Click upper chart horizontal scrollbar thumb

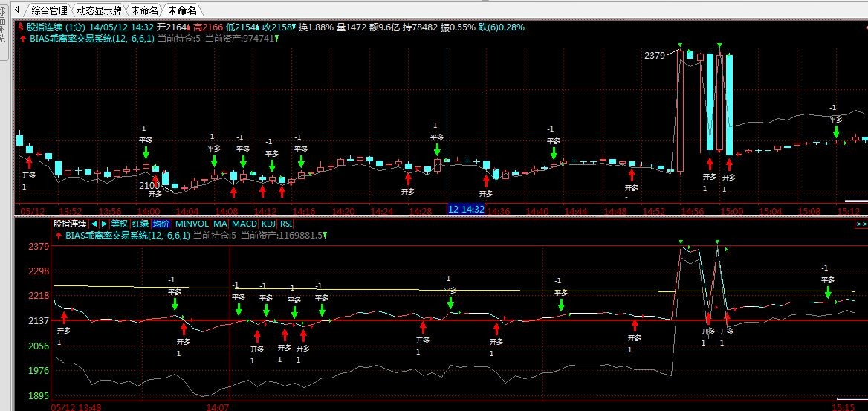856,201
